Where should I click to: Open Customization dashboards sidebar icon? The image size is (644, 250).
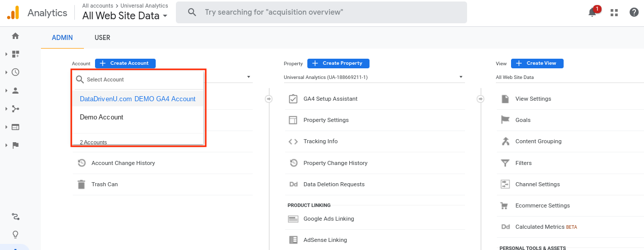coord(15,54)
